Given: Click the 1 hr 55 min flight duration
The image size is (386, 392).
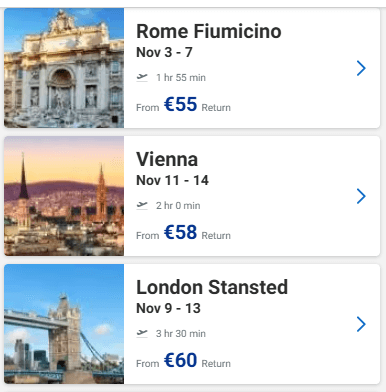Looking at the screenshot, I should (x=181, y=78).
